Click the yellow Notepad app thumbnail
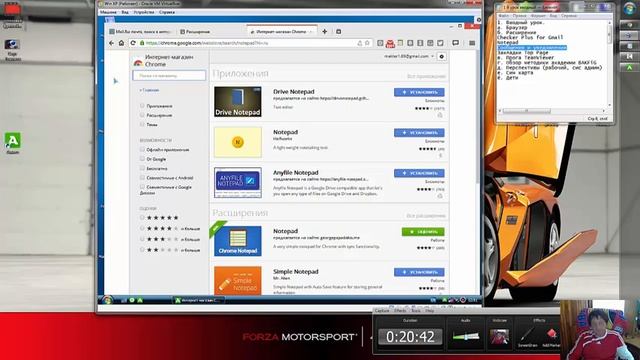 click(238, 142)
